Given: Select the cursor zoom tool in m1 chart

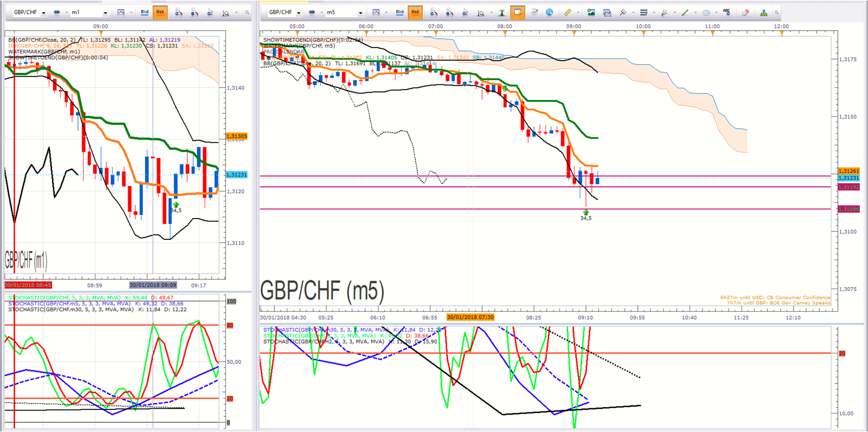Looking at the screenshot, I should [209, 13].
